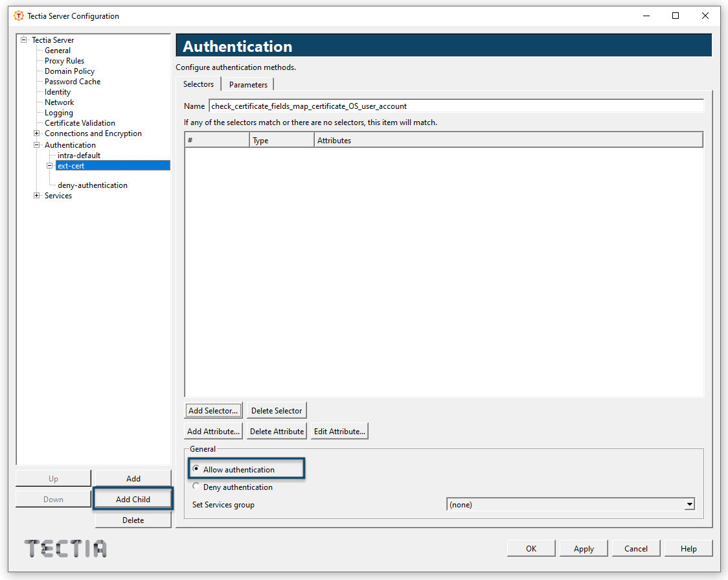
Task: Maximize the Tectia Server Configuration window
Action: point(676,16)
